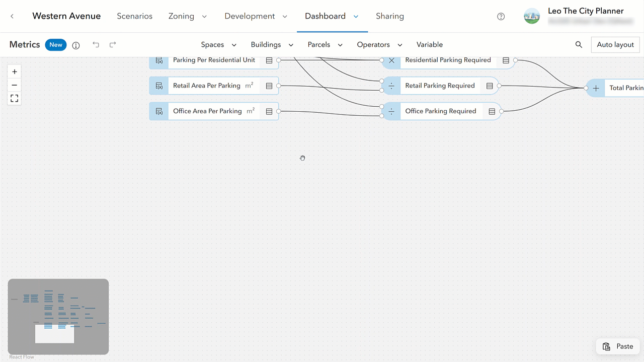Screen dimensions: 644x362
Task: Open the table icon on Residential Parking Required
Action: (506, 60)
